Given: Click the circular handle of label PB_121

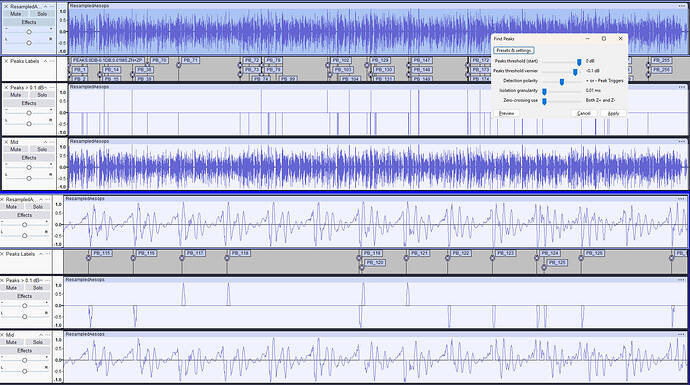Looking at the screenshot, I should [406, 258].
